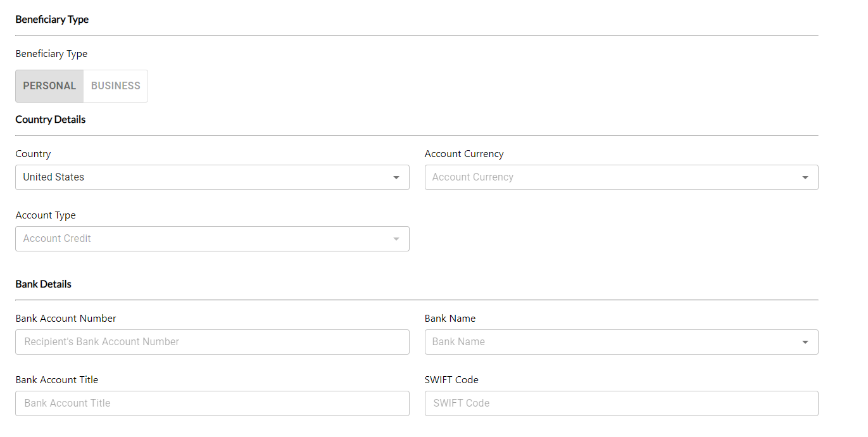
Task: Click the Country dropdown arrow icon
Action: 396,177
